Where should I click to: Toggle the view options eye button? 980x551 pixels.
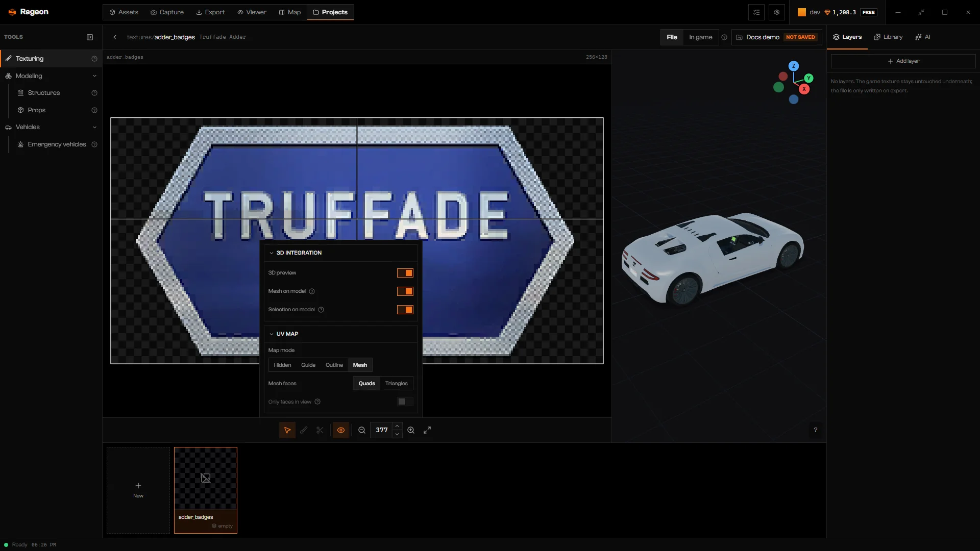[x=341, y=430]
